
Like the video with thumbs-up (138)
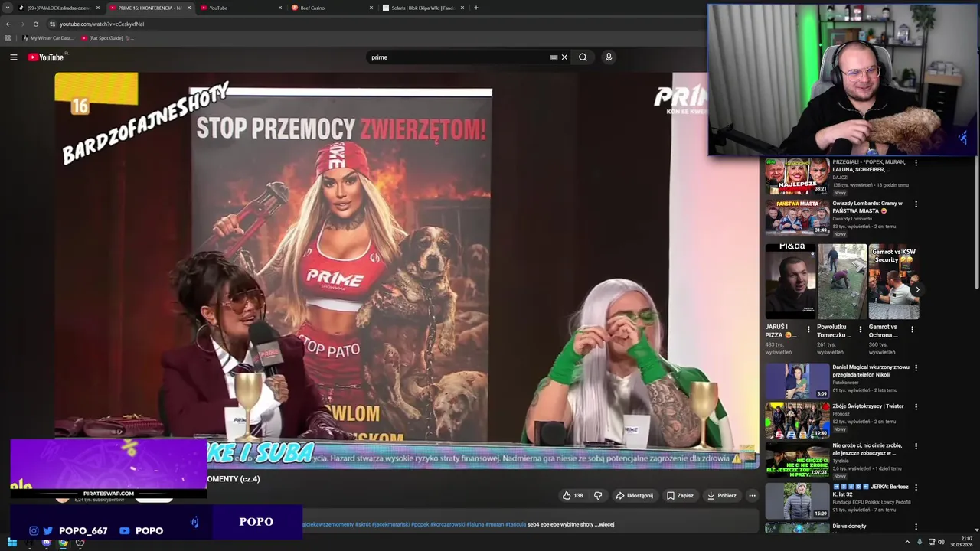point(573,495)
